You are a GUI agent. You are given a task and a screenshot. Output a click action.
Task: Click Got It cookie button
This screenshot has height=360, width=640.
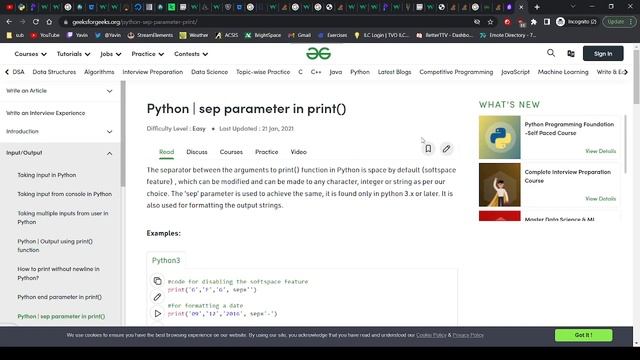(583, 335)
